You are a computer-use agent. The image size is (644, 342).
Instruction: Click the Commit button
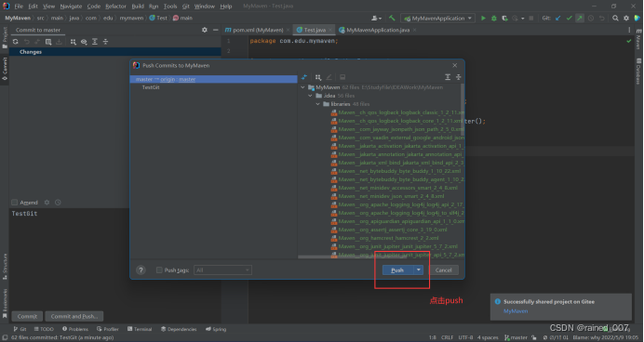tap(27, 316)
